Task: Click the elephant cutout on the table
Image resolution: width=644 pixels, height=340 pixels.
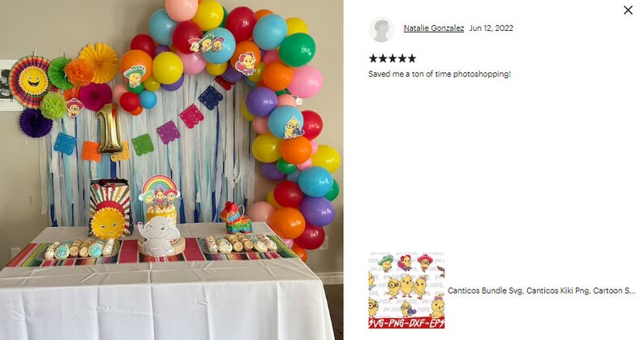Action: point(159,235)
